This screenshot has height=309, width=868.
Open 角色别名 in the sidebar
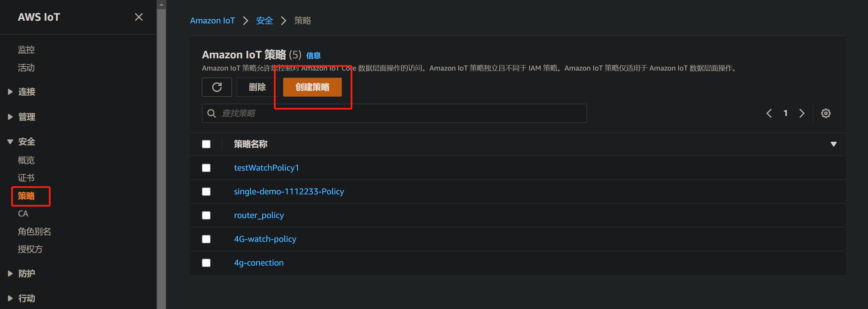click(x=34, y=231)
